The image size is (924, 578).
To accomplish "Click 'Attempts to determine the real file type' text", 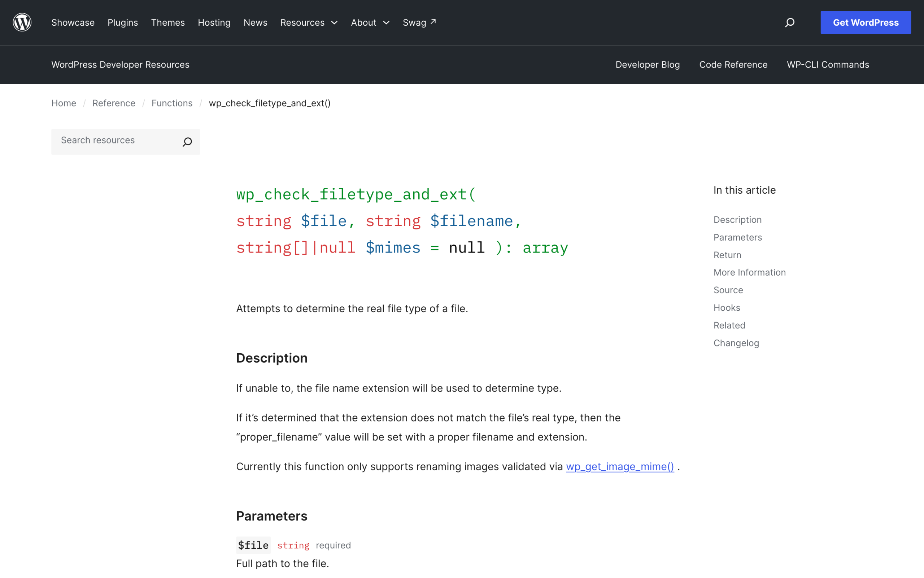I will pos(352,309).
